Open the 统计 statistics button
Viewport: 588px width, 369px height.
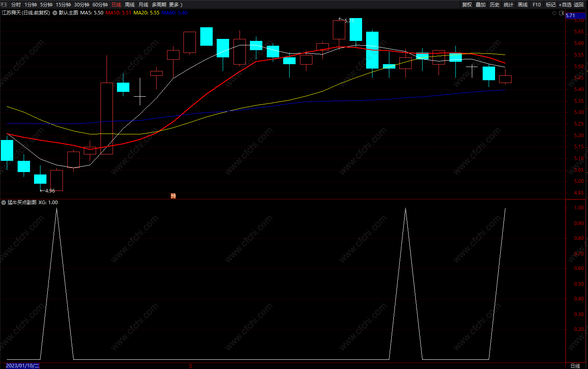509,5
